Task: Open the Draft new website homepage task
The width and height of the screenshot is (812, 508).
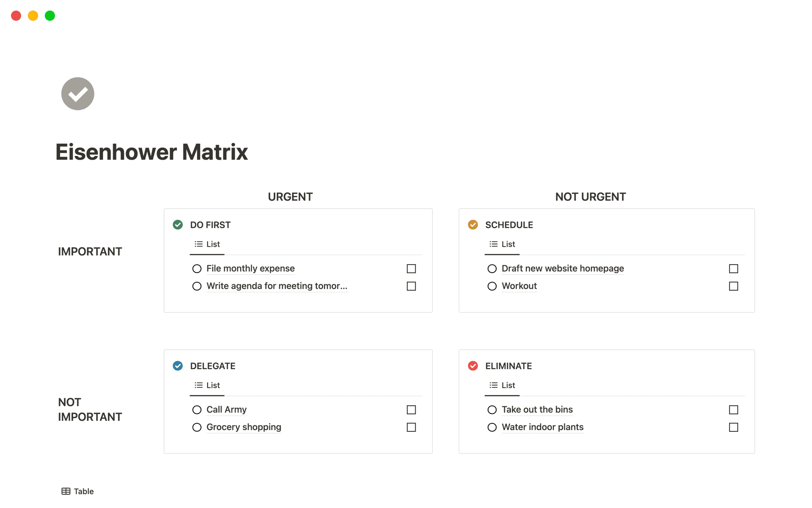Action: tap(562, 268)
